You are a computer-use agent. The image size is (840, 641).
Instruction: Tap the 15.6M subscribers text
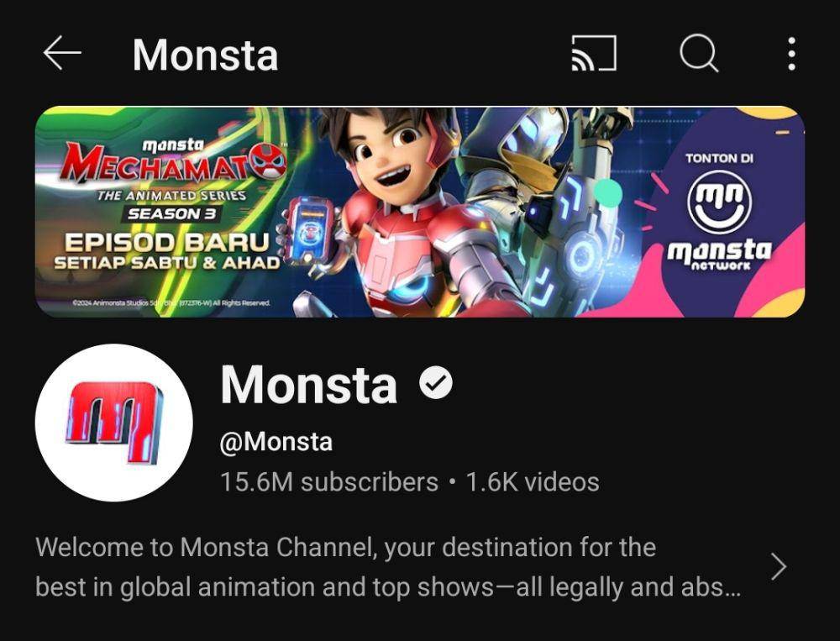coord(329,482)
